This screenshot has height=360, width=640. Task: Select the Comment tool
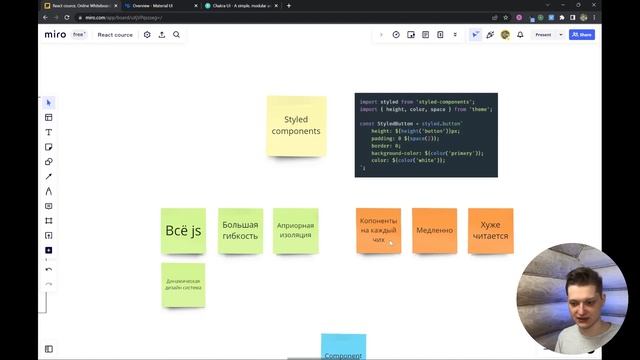49,206
